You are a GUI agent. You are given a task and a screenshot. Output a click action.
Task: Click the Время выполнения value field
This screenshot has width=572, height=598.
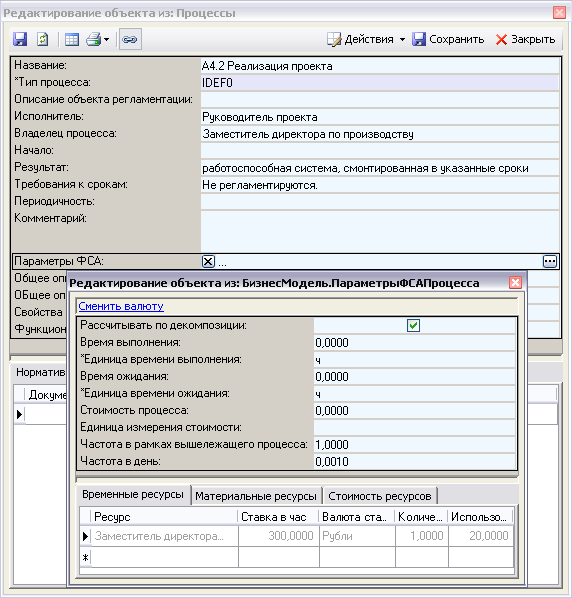pyautogui.click(x=415, y=342)
